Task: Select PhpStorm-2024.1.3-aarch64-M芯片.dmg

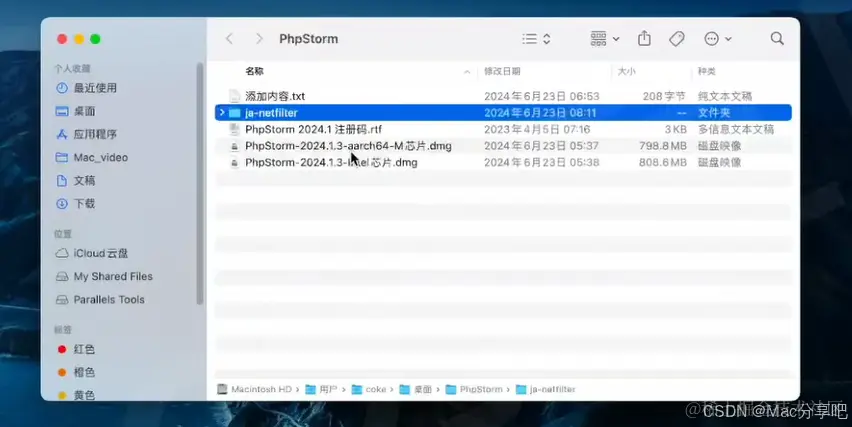Action: 348,146
